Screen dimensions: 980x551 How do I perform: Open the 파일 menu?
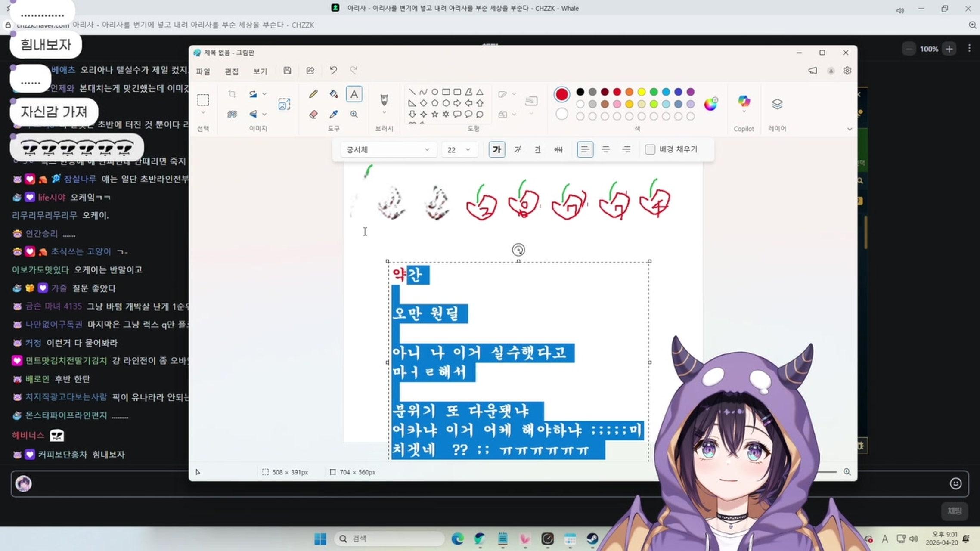coord(203,71)
